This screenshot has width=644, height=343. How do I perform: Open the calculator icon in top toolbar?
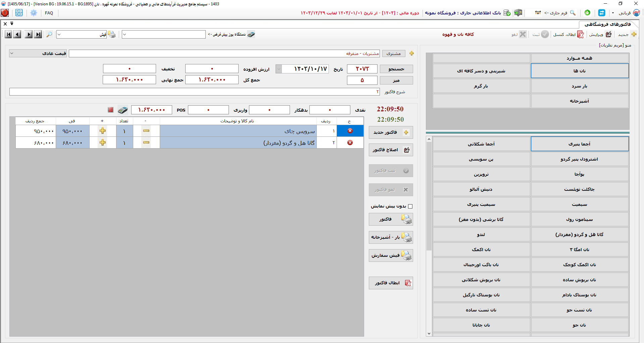click(x=19, y=13)
